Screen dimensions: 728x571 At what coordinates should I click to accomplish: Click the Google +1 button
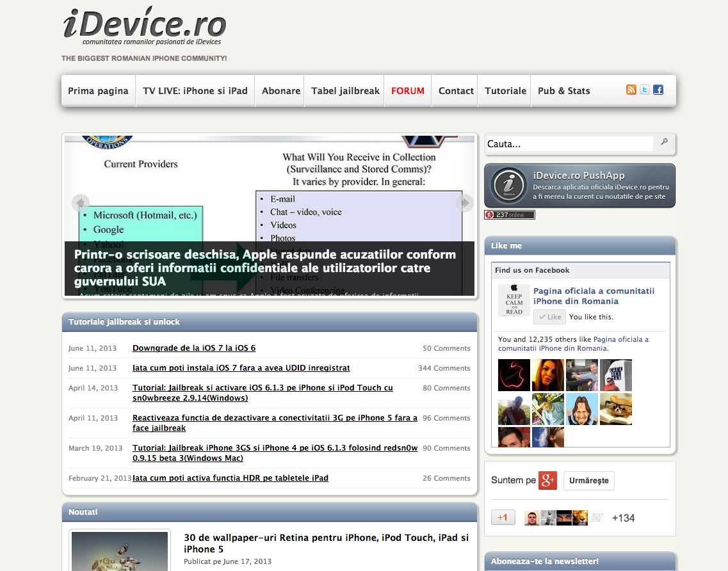(503, 517)
